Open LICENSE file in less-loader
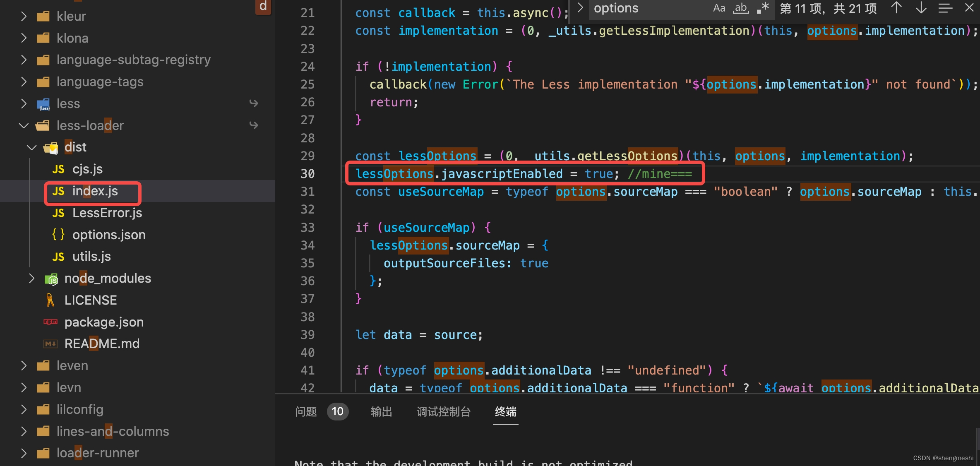Viewport: 980px width, 466px height. click(x=90, y=300)
